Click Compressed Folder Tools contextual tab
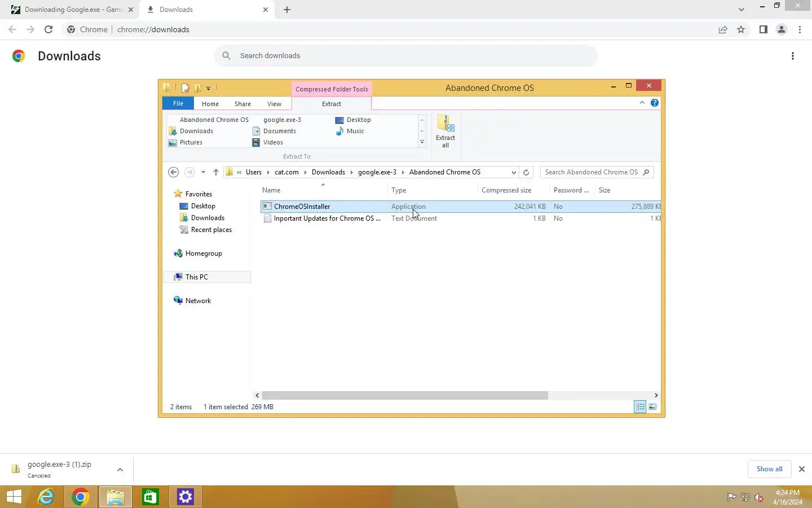812x508 pixels. click(332, 89)
